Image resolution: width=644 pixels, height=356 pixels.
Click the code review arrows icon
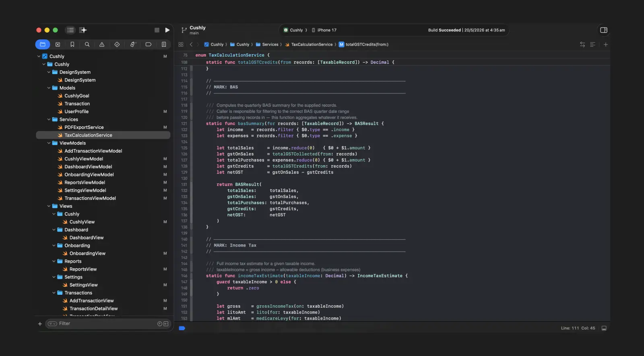click(x=582, y=44)
